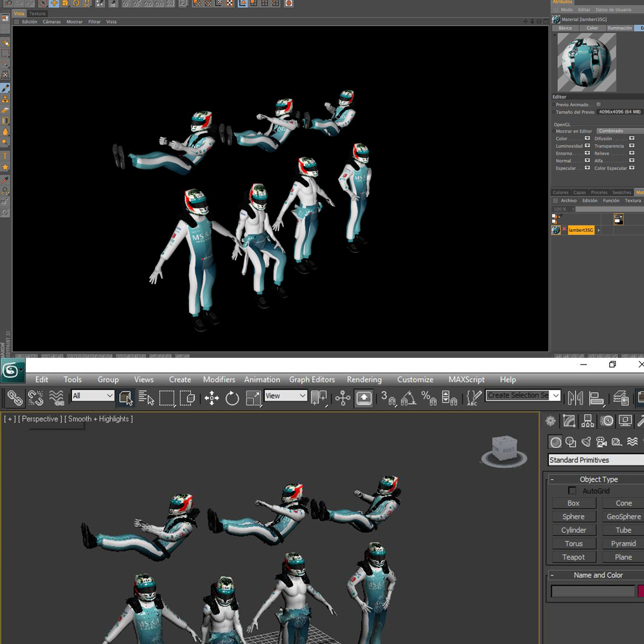Select the BodyPaint brush tool
Image resolution: width=644 pixels, height=644 pixels.
5,88
